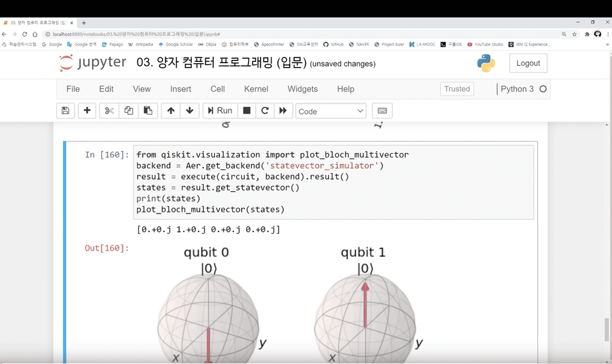
Task: Open the cell type Code dropdown
Action: pos(331,111)
